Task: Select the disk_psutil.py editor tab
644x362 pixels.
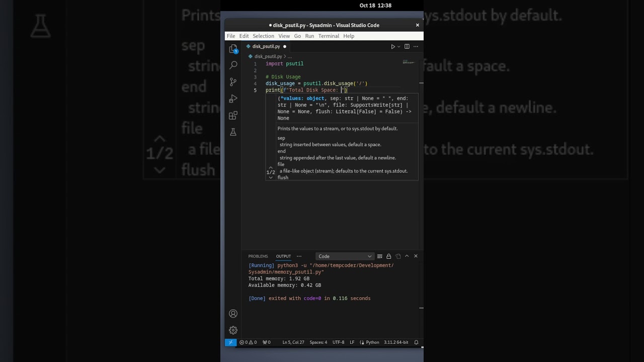Action: coord(266,46)
